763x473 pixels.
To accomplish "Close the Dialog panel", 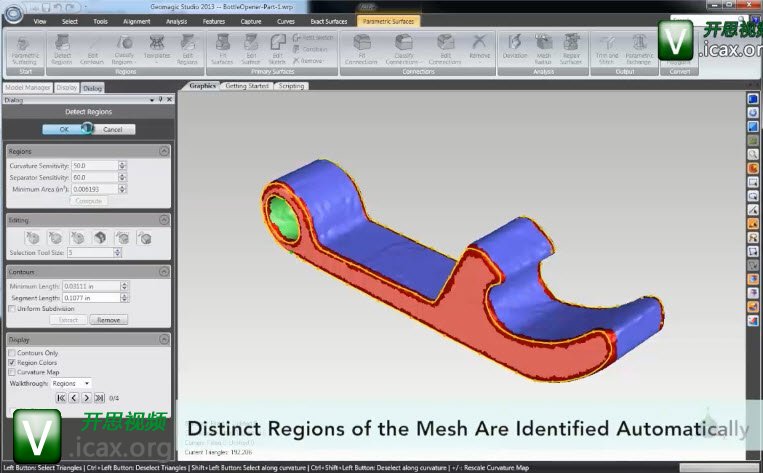I will pos(169,99).
